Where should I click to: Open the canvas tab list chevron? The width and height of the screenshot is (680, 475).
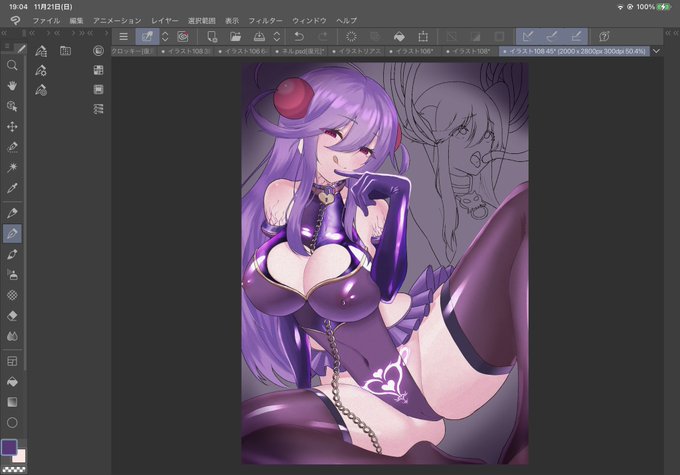click(657, 51)
